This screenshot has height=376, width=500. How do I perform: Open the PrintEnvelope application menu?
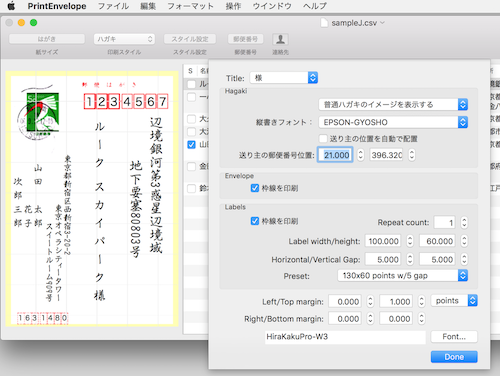tap(57, 6)
